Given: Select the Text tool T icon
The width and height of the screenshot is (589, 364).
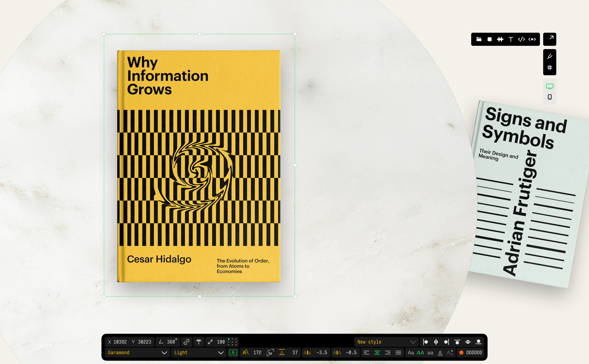Looking at the screenshot, I should point(511,39).
